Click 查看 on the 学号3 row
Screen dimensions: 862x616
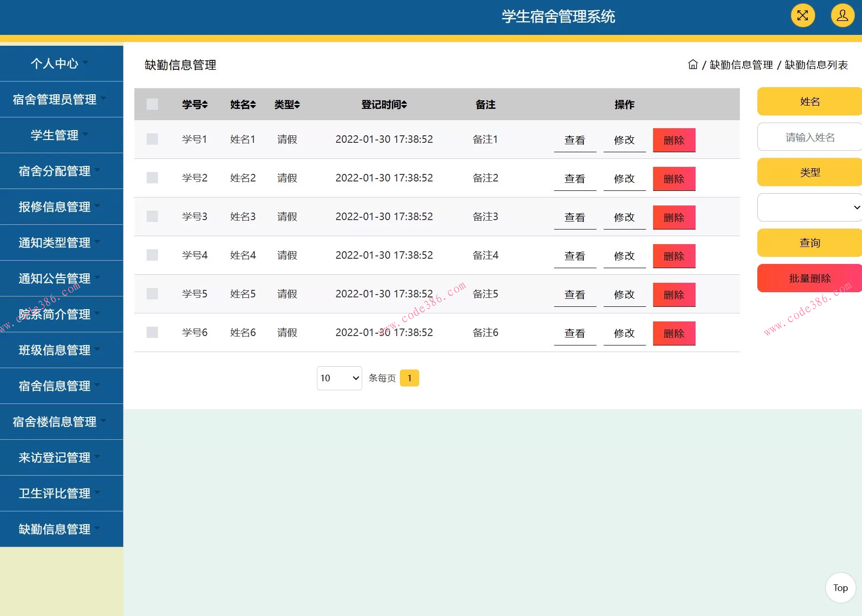point(575,217)
